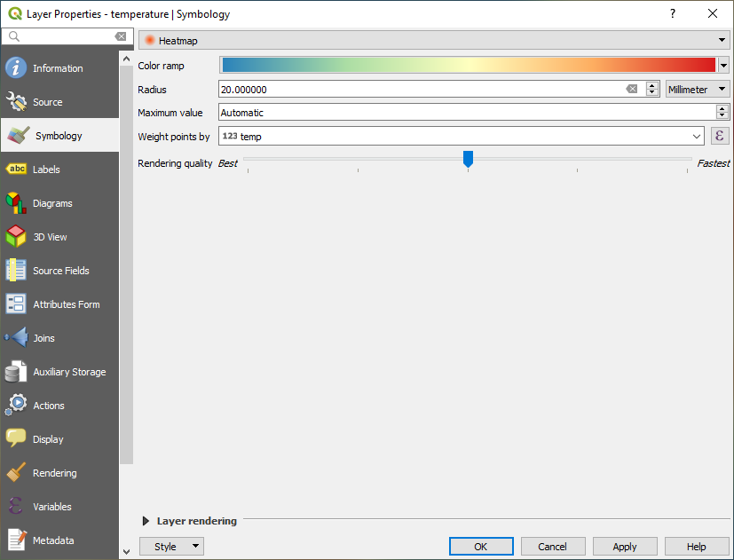Click the Rendering quality slider handle
Screen dimensions: 734x560
(468, 159)
